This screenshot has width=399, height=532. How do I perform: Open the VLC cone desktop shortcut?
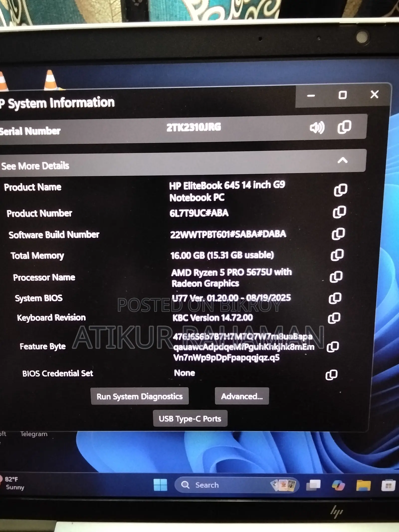pyautogui.click(x=51, y=80)
